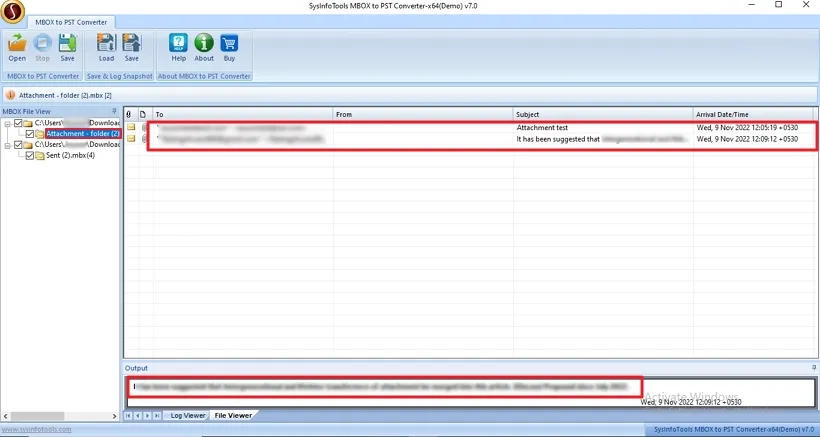This screenshot has width=820, height=437.
Task: Click left arrow of tree horizontal scrollbar
Action: 5,416
